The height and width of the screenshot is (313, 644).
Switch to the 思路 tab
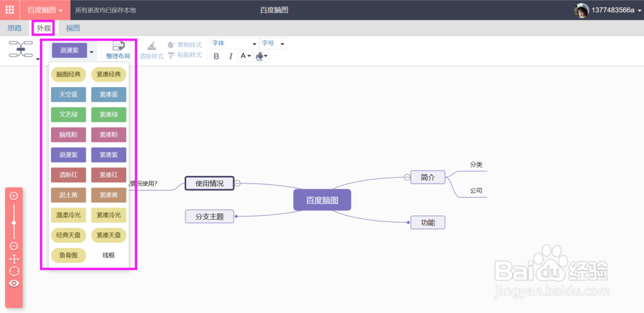point(15,28)
